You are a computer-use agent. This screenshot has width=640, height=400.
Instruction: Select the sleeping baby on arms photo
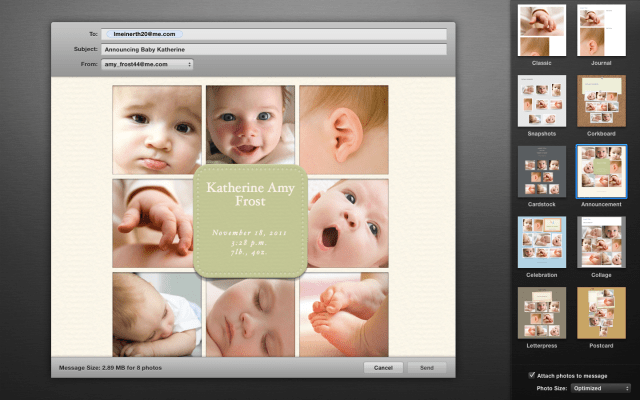157,315
